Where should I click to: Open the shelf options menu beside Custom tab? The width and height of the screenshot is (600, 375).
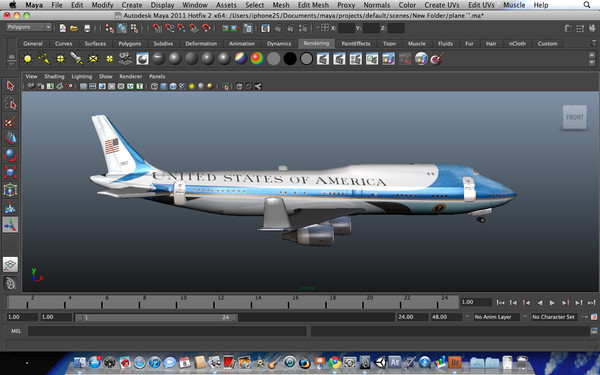pos(593,43)
